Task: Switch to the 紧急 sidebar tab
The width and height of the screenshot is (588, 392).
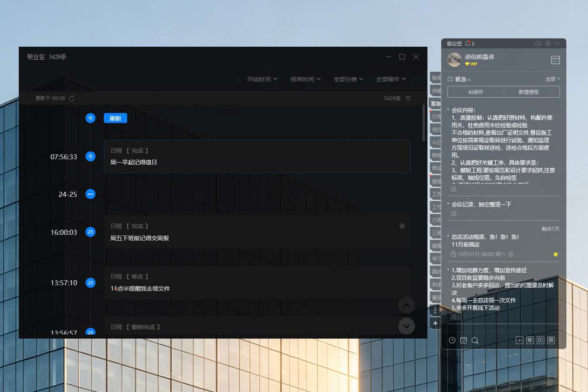Action: (435, 103)
